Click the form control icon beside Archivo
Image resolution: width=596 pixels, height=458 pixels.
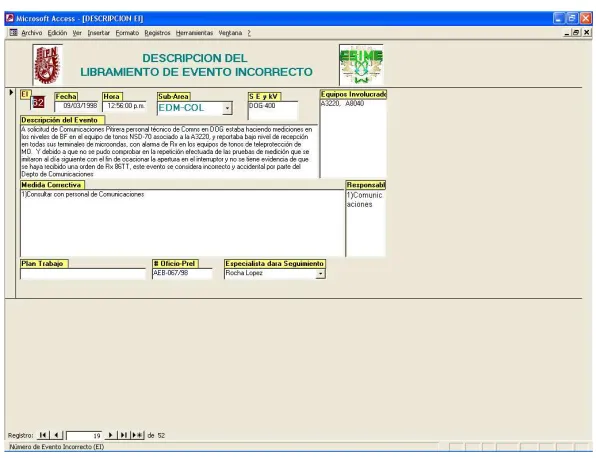13,33
